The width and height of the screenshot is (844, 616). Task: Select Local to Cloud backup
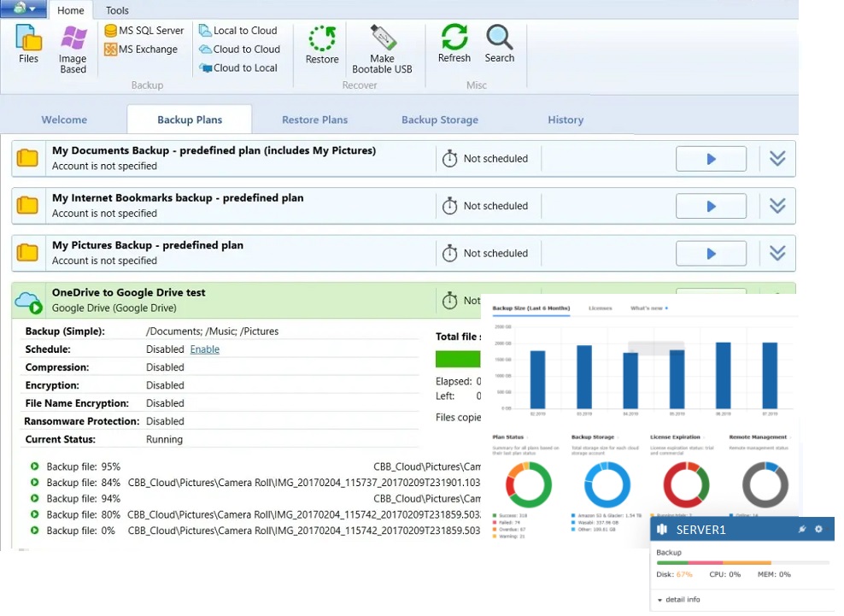238,31
